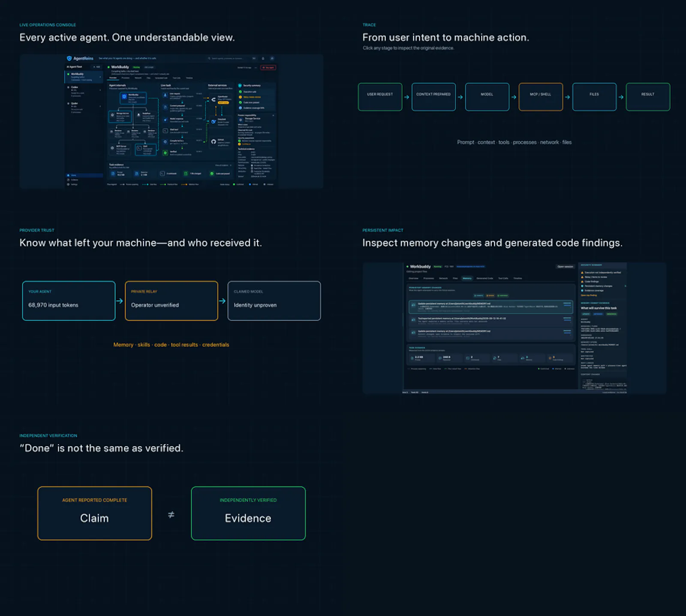Select the highlighted Update persistent memory row

coord(491,307)
